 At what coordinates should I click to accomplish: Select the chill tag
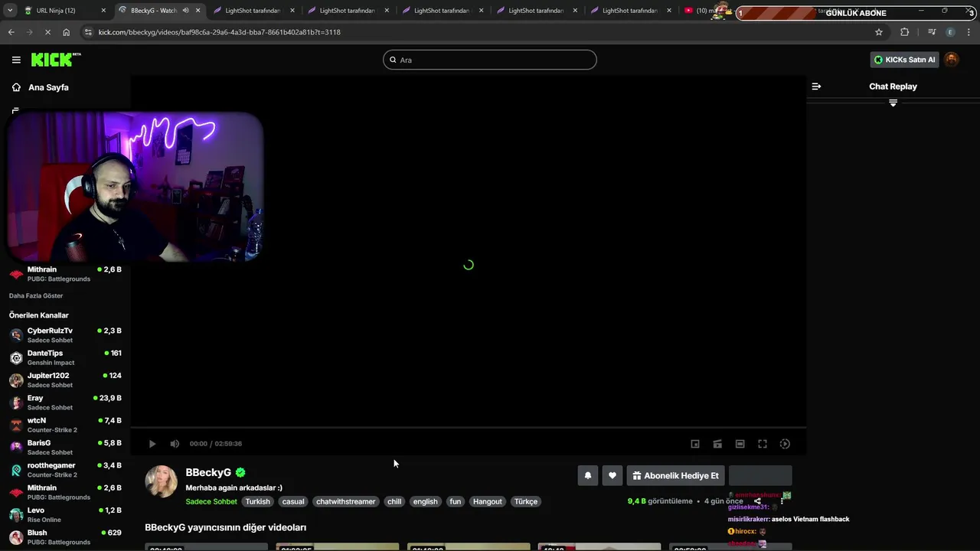point(394,501)
